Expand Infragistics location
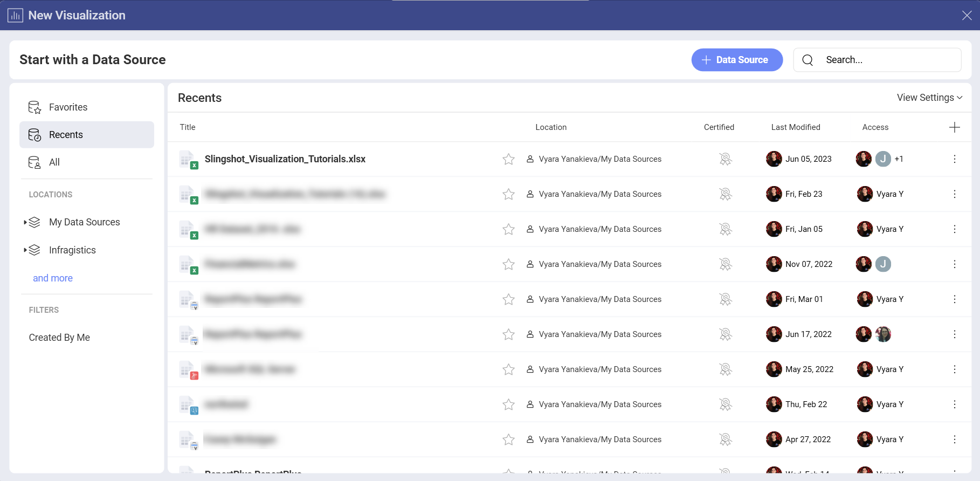980x481 pixels. pyautogui.click(x=25, y=250)
